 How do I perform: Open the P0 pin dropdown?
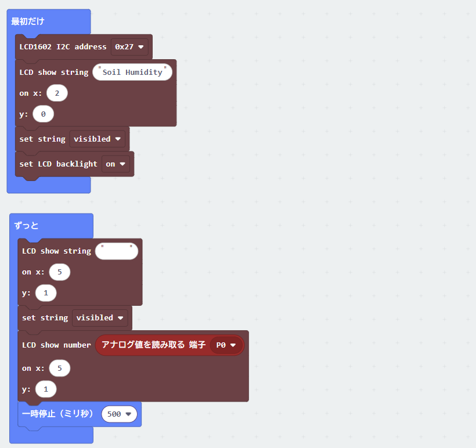click(x=226, y=345)
